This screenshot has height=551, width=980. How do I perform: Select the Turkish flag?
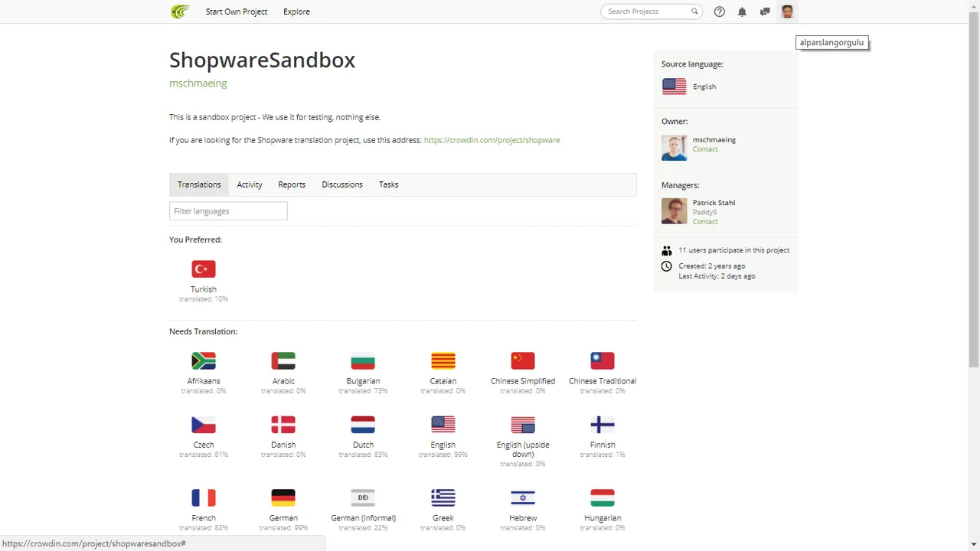point(204,269)
